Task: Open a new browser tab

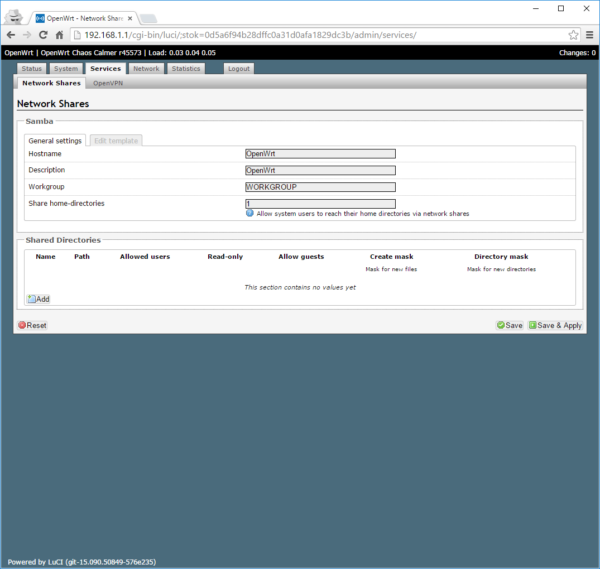Action: point(147,18)
